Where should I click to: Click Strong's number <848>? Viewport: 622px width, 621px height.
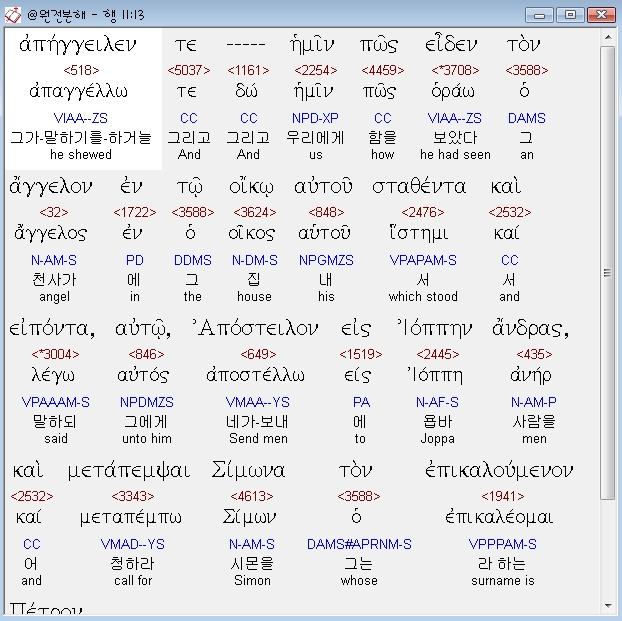point(326,212)
